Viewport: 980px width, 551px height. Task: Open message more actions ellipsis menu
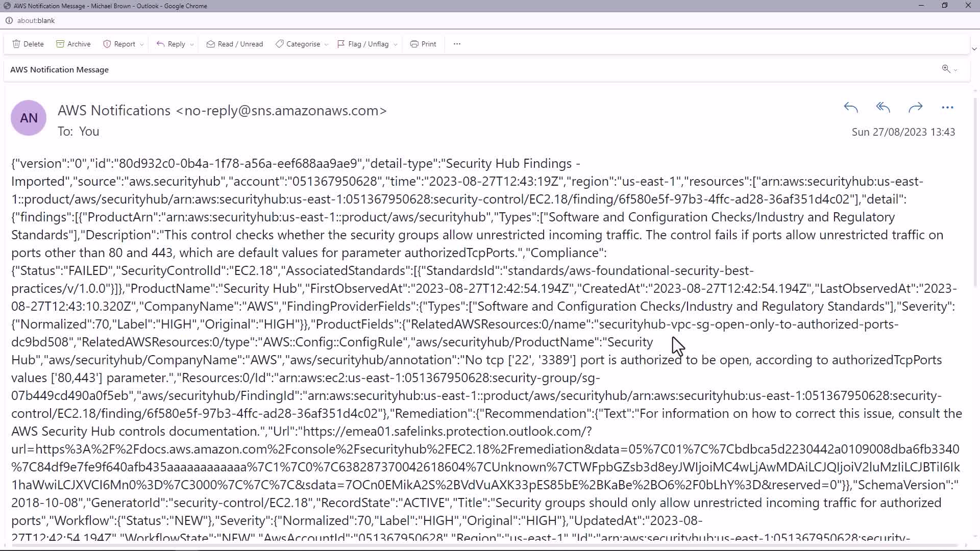(x=947, y=108)
